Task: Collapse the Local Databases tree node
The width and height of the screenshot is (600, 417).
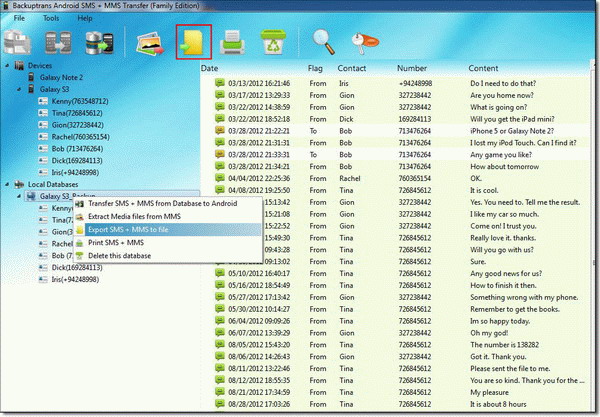Action: tap(7, 184)
